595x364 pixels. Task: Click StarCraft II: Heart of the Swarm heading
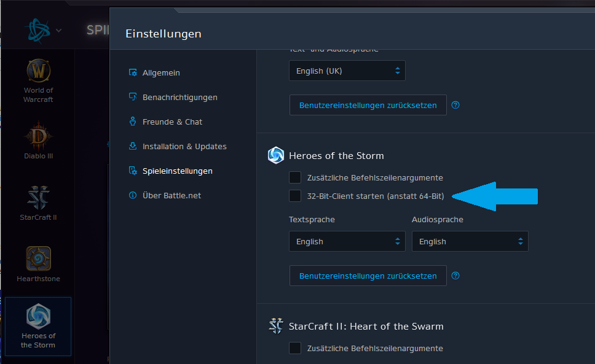pyautogui.click(x=366, y=326)
